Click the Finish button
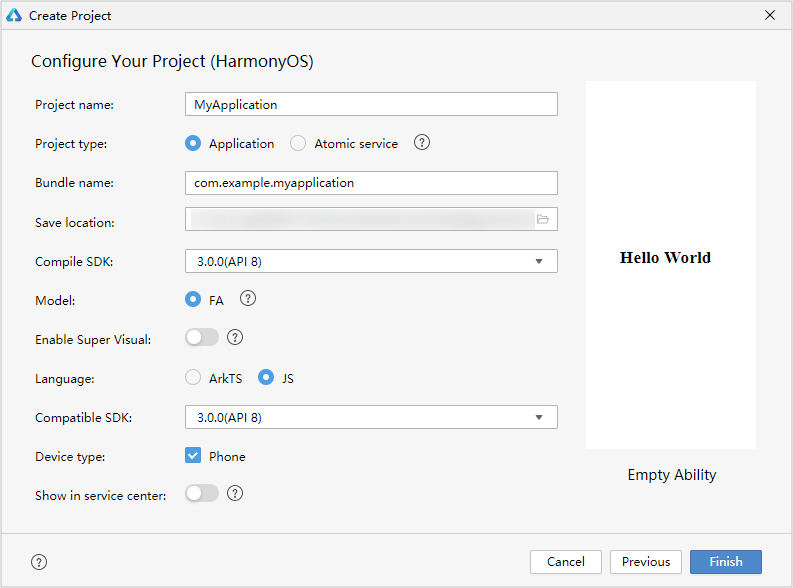793x588 pixels. 725,562
